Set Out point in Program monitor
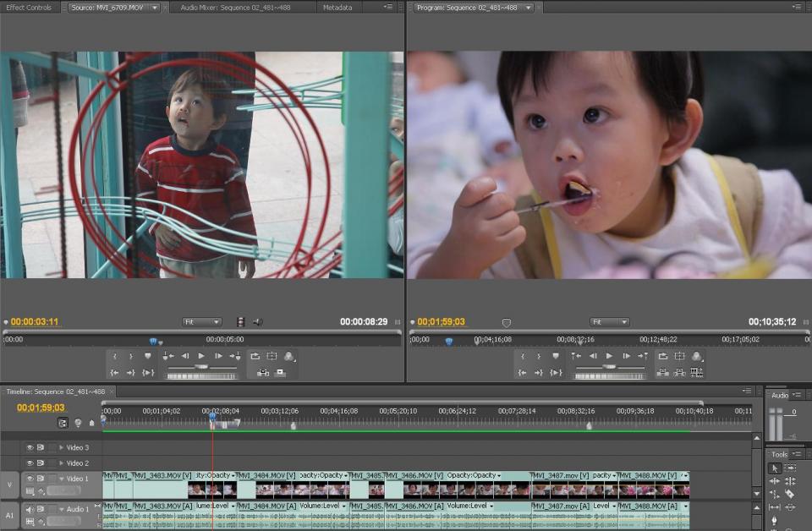The height and width of the screenshot is (531, 812). [539, 356]
